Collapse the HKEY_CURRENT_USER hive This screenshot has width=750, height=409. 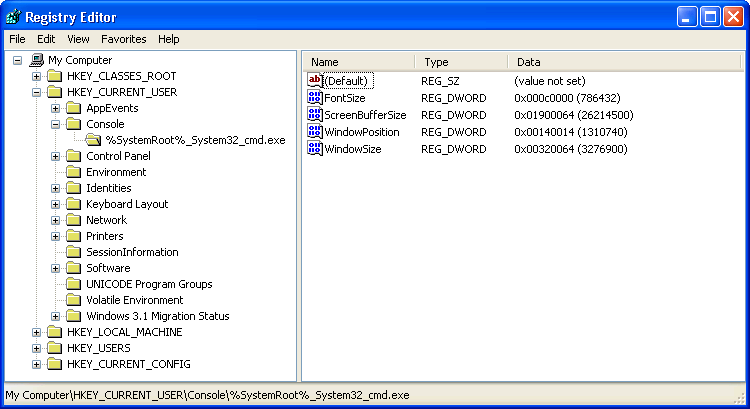pos(37,92)
